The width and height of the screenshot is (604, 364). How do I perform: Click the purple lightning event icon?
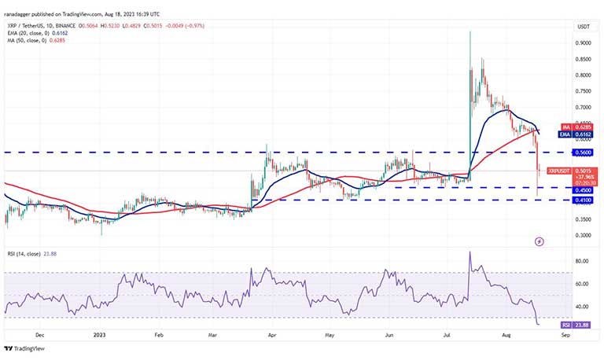540,242
